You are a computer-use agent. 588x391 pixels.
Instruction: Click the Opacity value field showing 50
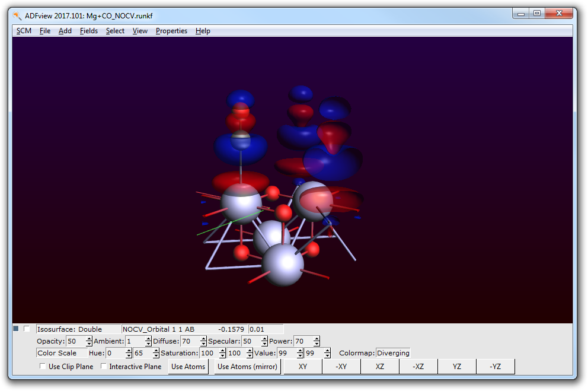76,341
